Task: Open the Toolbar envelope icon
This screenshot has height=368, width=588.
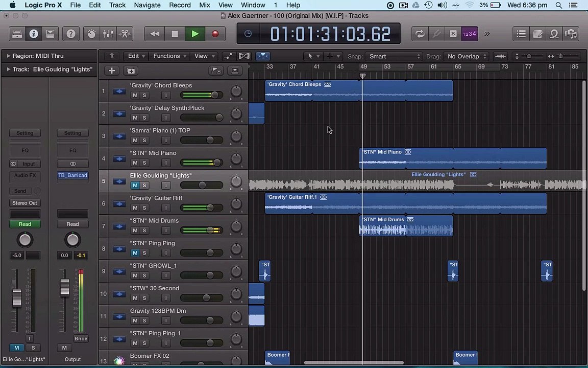Action: (50, 34)
